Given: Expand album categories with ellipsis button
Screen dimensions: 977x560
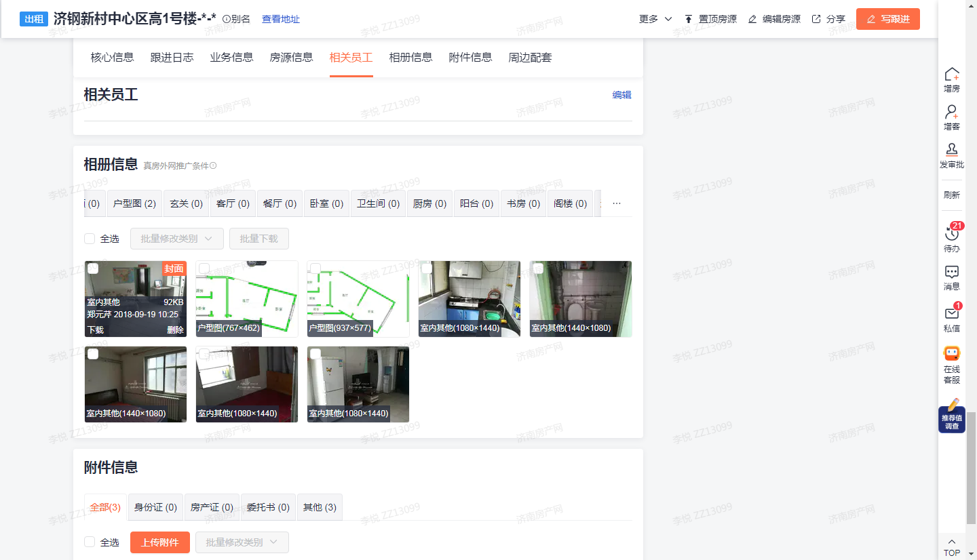Looking at the screenshot, I should coord(616,203).
